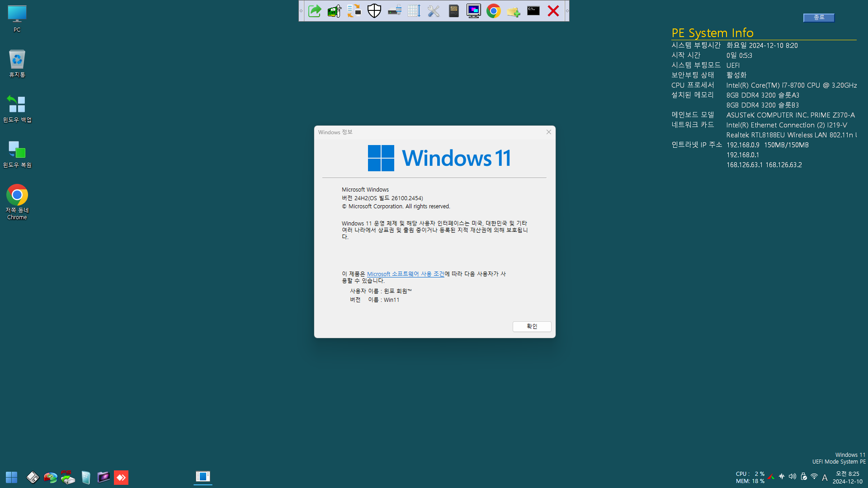This screenshot has width=868, height=488.
Task: Click the red X icon in top toolbar
Action: 553,11
